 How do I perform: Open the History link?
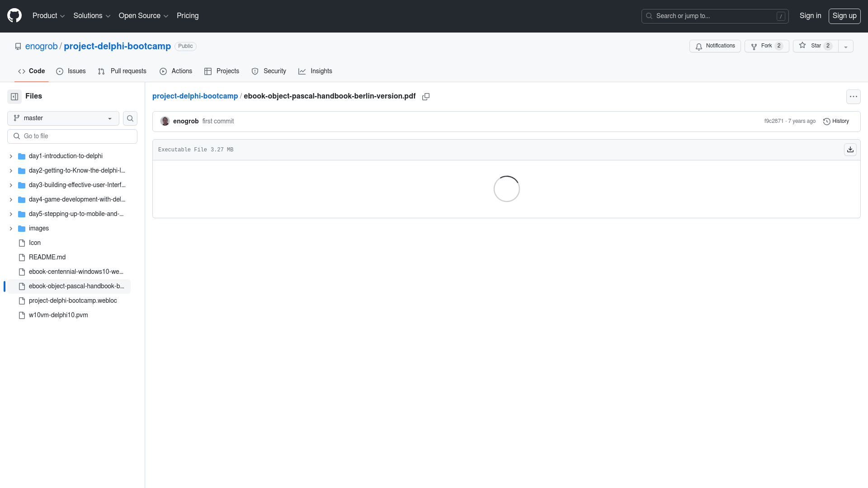[x=836, y=122]
